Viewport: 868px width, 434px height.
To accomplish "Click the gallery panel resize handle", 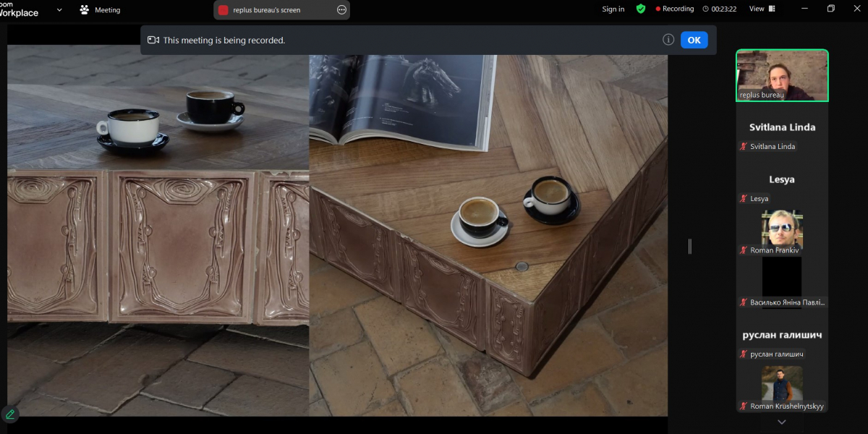I will point(689,247).
